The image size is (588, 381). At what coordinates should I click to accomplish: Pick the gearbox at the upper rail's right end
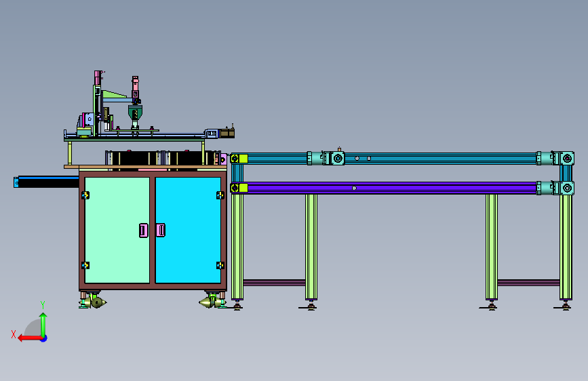click(x=566, y=158)
